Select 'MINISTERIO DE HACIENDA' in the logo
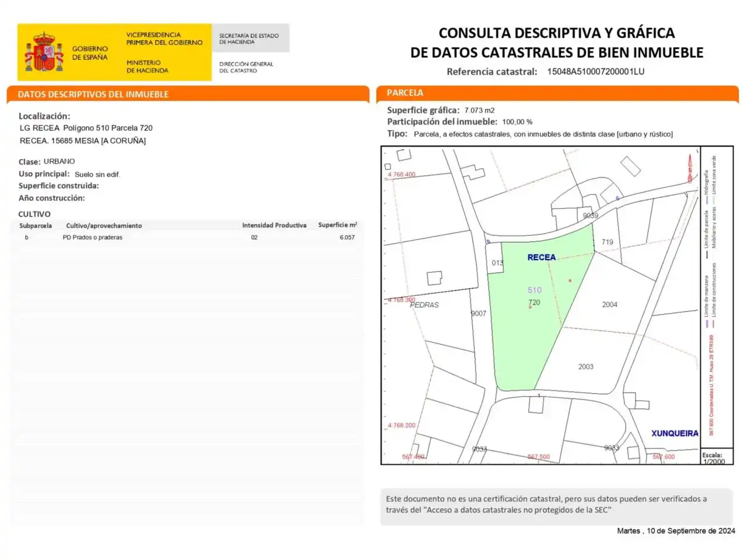The width and height of the screenshot is (747, 560). [147, 66]
